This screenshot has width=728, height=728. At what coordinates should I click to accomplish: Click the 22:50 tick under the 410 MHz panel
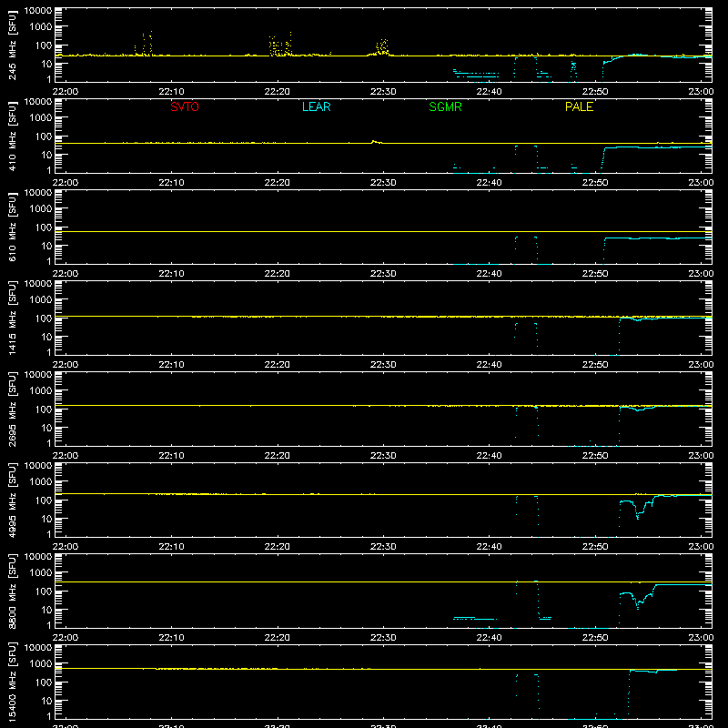click(595, 183)
